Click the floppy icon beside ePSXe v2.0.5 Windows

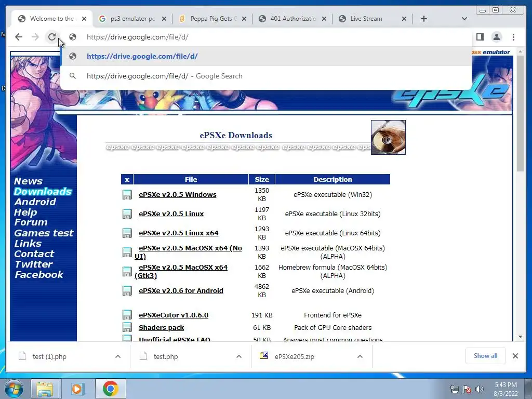[127, 194]
